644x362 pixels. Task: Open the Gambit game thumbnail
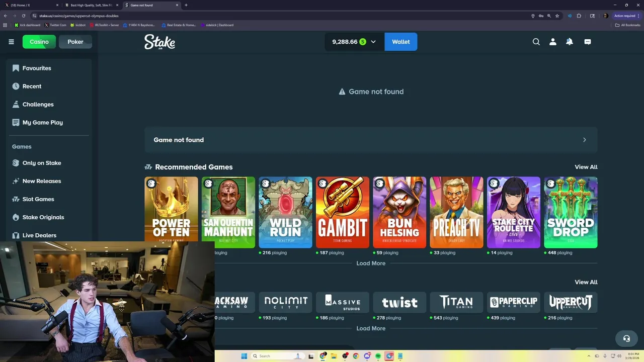click(343, 212)
